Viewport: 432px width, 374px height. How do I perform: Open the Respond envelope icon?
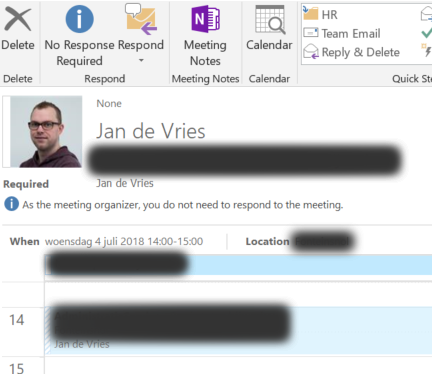141,19
